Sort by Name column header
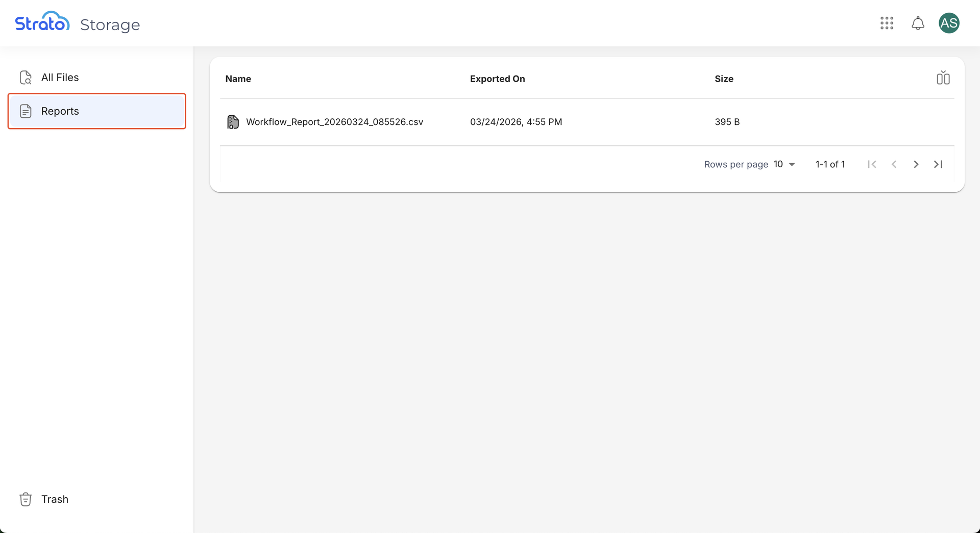Image resolution: width=980 pixels, height=533 pixels. (x=238, y=79)
